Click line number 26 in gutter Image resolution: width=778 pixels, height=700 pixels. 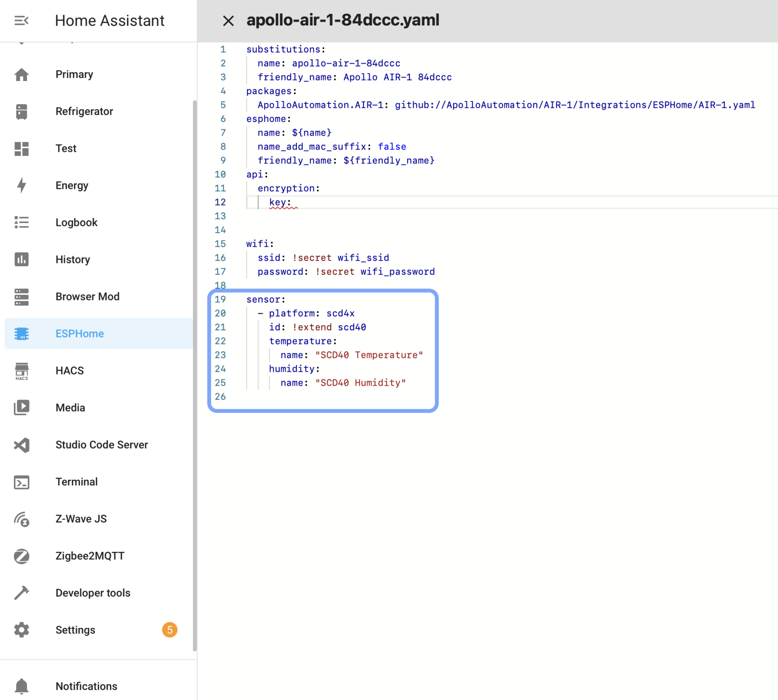[x=220, y=397]
